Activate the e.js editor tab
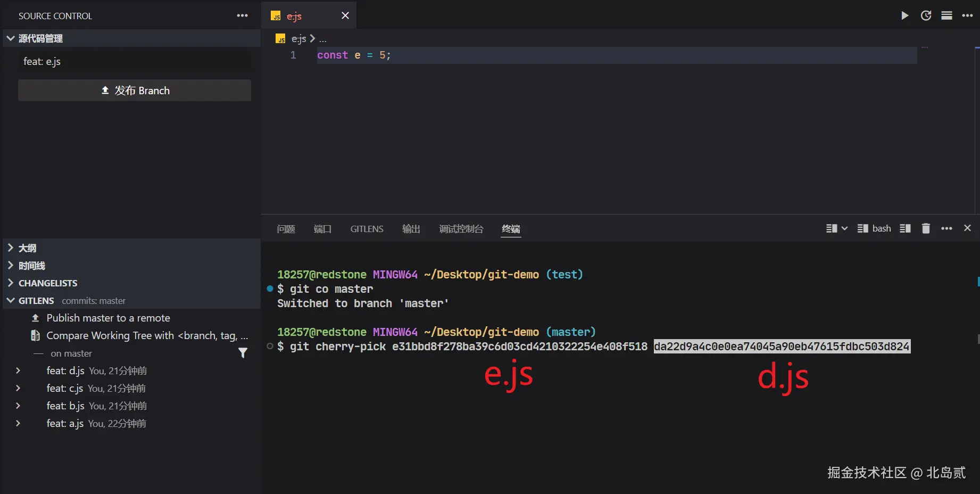The width and height of the screenshot is (980, 494). tap(309, 15)
